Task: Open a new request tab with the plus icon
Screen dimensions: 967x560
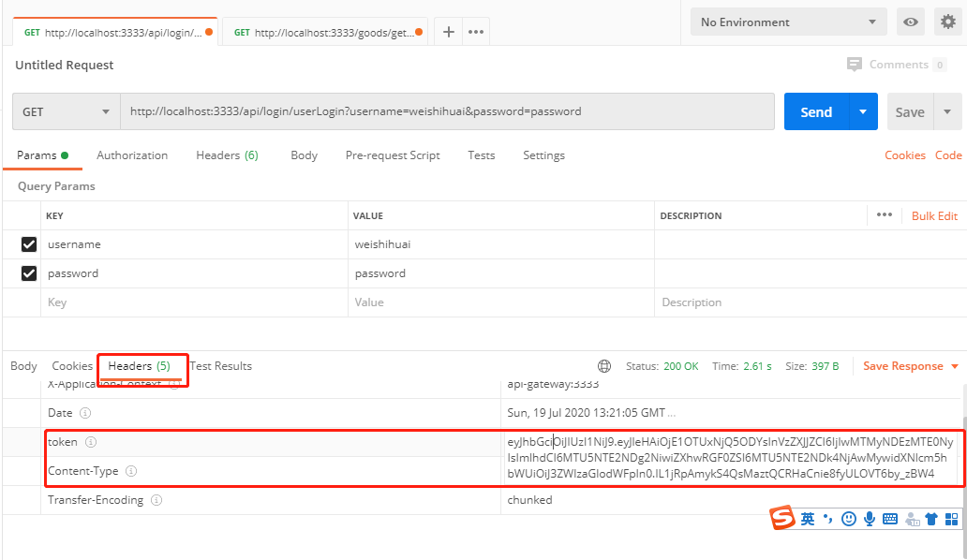Action: pyautogui.click(x=448, y=31)
